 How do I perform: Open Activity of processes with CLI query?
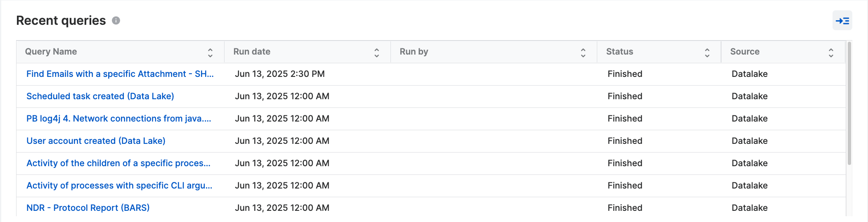[x=119, y=186]
